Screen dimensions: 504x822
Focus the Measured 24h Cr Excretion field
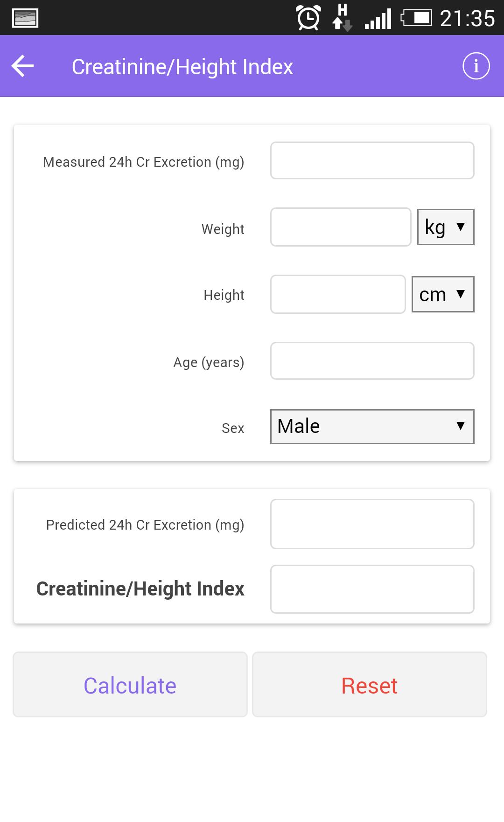[372, 161]
